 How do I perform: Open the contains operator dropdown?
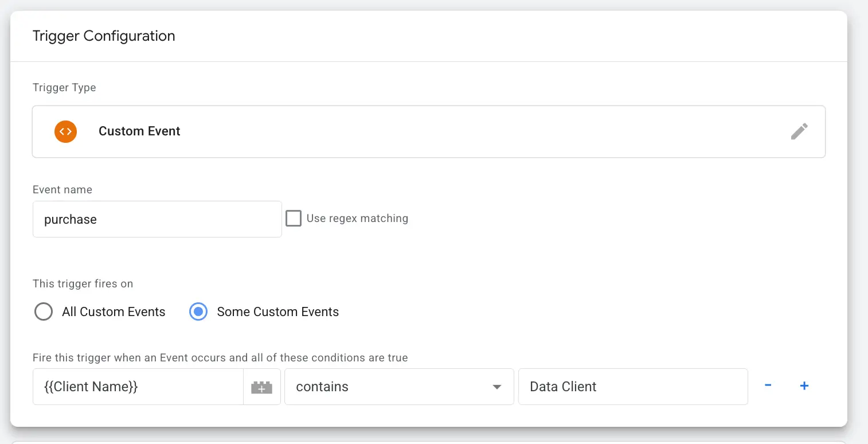[398, 387]
